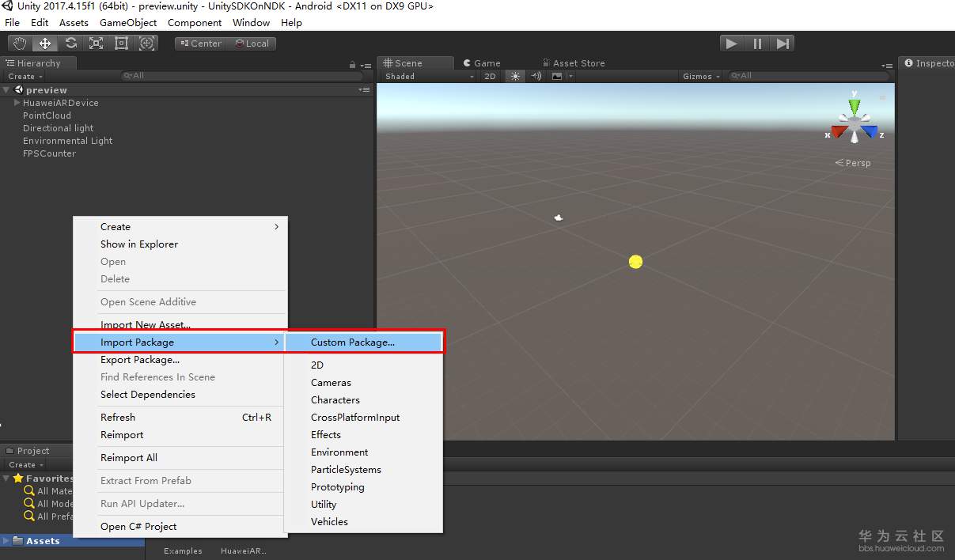Select FPSCounter in Hierarchy
Screen dimensions: 955x560
[49, 153]
